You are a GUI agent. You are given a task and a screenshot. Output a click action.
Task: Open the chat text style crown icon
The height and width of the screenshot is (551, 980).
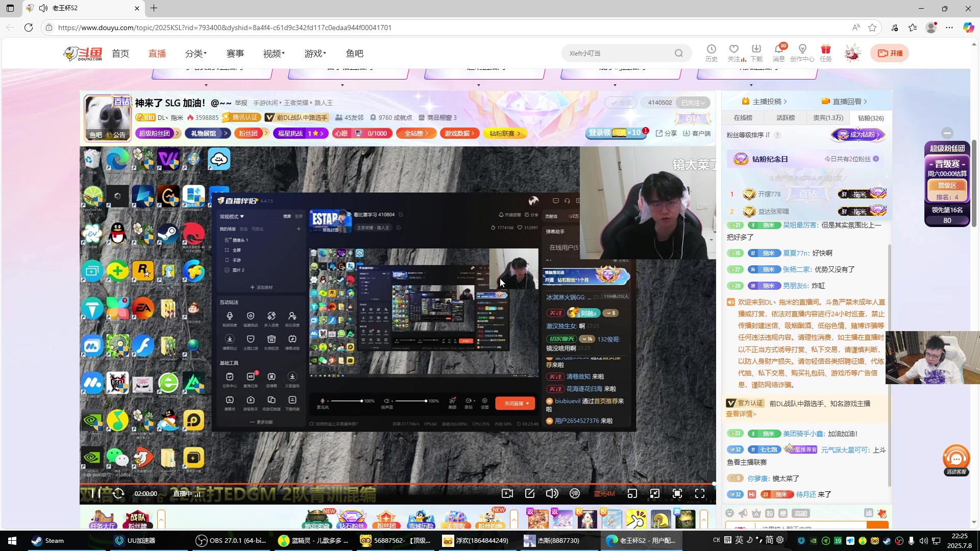(x=756, y=513)
